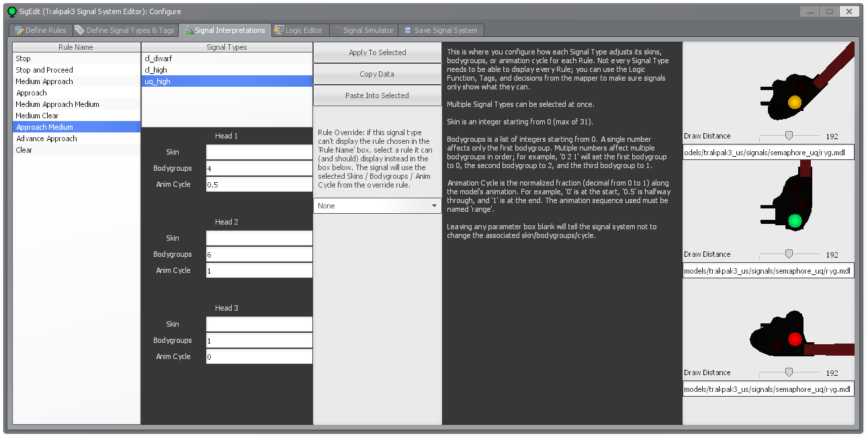This screenshot has height=437, width=868.
Task: Click the Head 1 Bodygroups field
Action: point(259,168)
